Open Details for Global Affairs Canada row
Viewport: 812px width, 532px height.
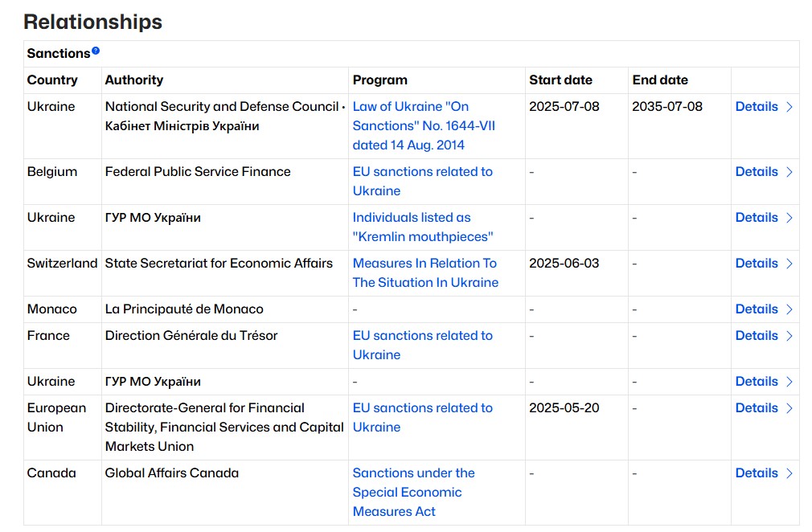pos(757,473)
